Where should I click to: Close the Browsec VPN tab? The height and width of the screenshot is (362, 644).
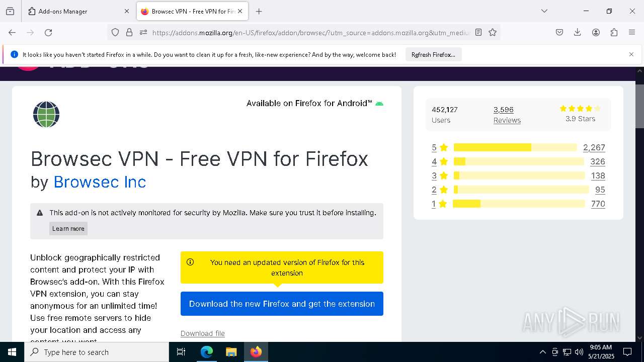point(240,11)
